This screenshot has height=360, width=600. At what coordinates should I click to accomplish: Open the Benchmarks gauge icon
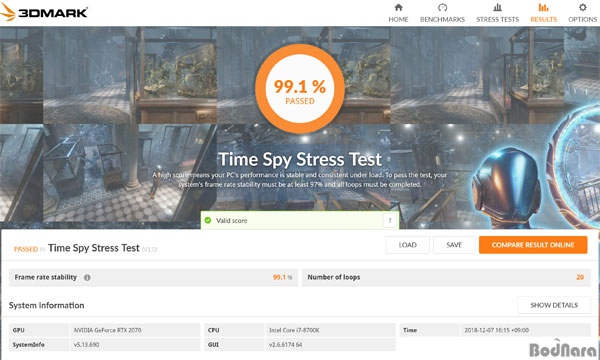(x=442, y=8)
